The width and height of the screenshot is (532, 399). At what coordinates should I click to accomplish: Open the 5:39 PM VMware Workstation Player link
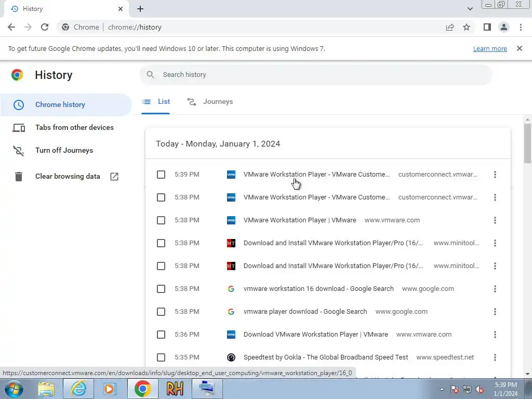tap(316, 175)
